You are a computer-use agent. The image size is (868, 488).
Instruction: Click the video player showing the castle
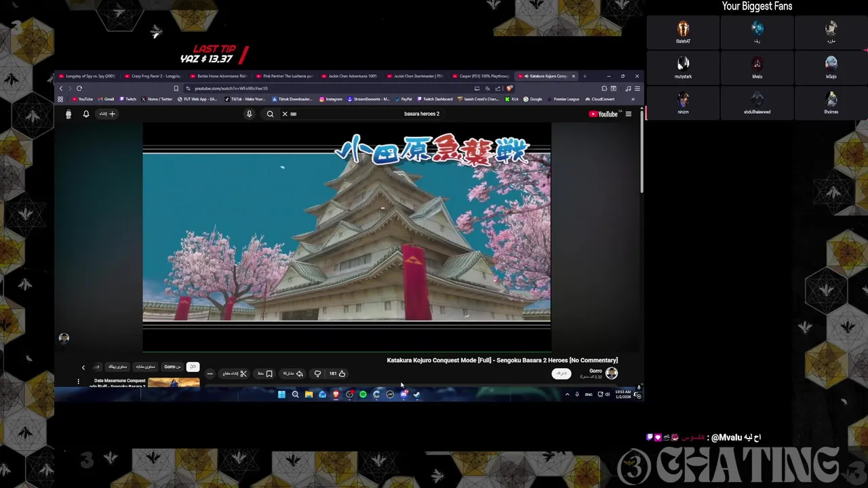tap(347, 236)
